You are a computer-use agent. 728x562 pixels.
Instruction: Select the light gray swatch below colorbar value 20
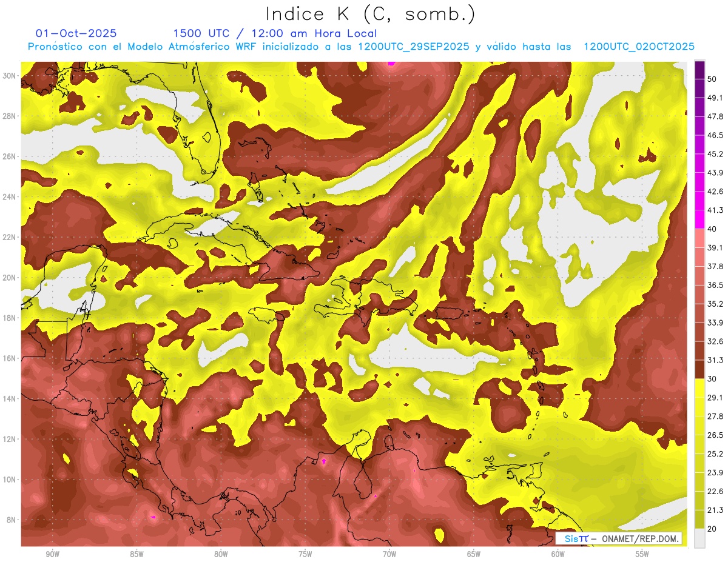699,538
